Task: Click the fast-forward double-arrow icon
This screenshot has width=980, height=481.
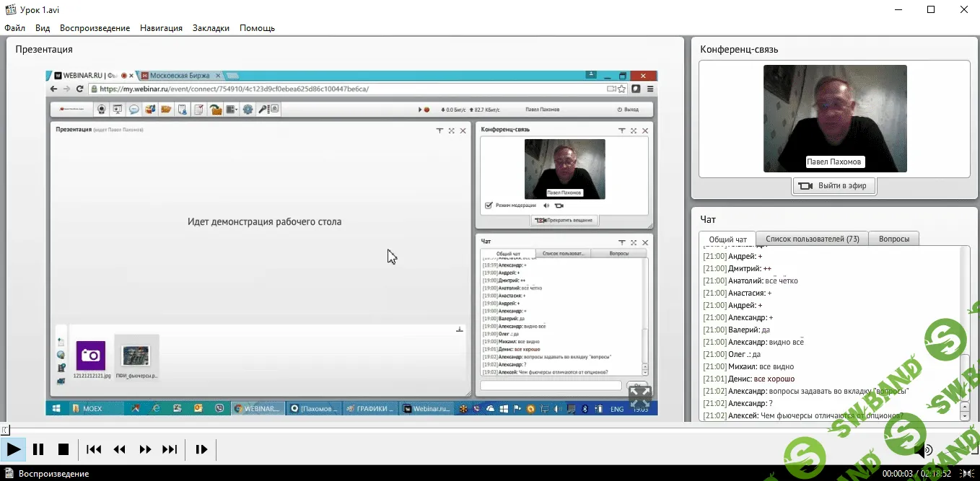Action: pos(145,449)
